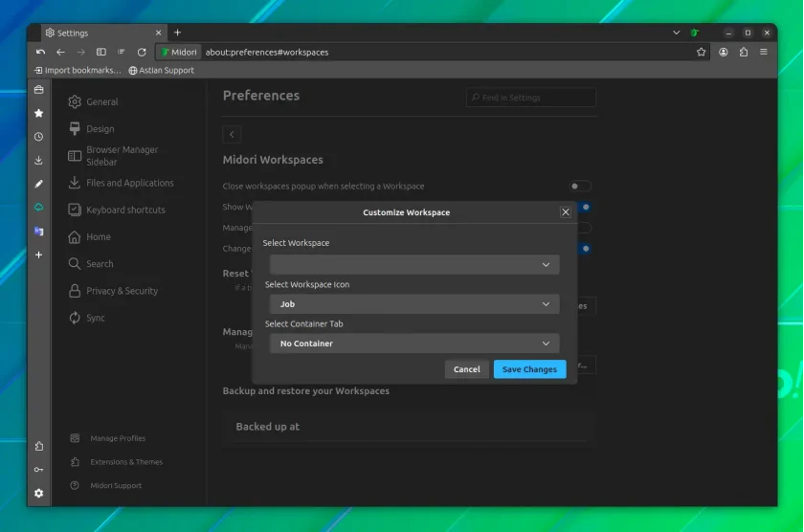Click the back chevron under Preferences
Image resolution: width=804 pixels, height=532 pixels.
(232, 134)
